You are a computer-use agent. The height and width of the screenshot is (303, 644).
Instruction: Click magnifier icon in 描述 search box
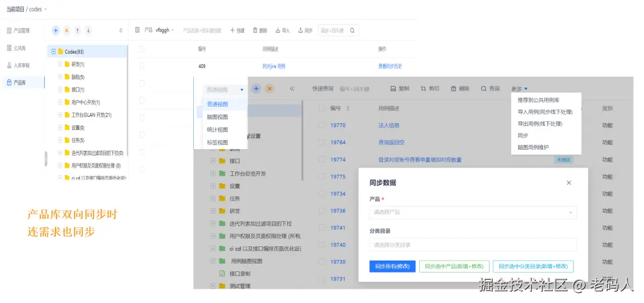pyautogui.click(x=352, y=30)
